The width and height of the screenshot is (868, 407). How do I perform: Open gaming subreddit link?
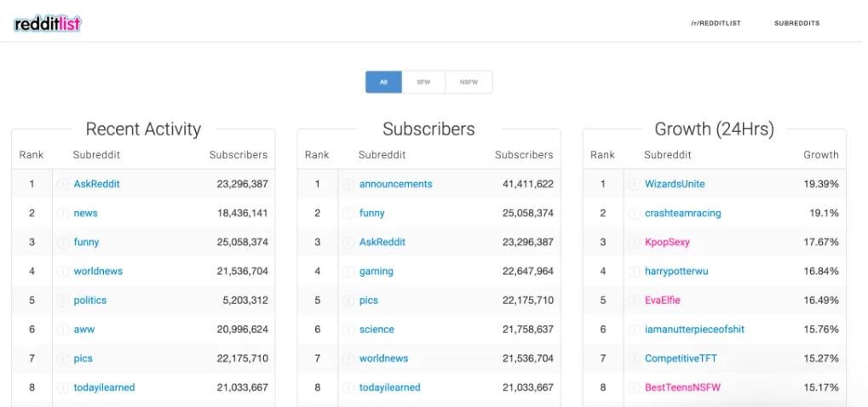pyautogui.click(x=377, y=272)
